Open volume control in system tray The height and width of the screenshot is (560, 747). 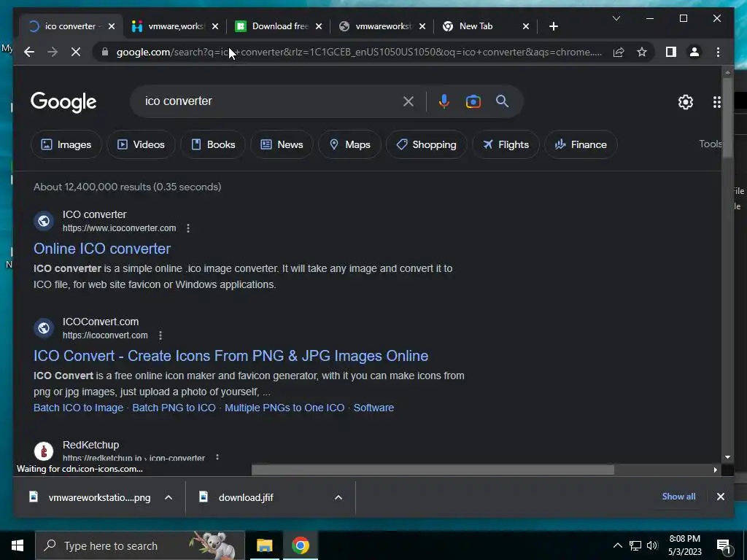(x=652, y=545)
